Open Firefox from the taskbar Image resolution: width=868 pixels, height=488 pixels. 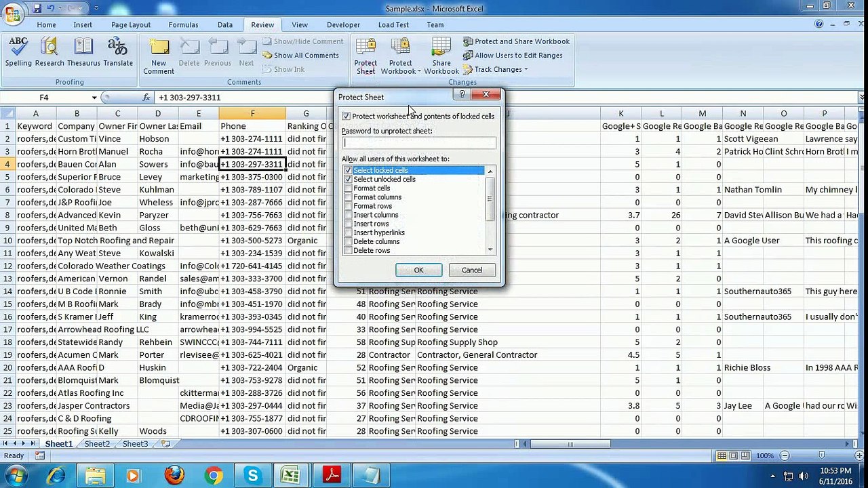coord(174,476)
